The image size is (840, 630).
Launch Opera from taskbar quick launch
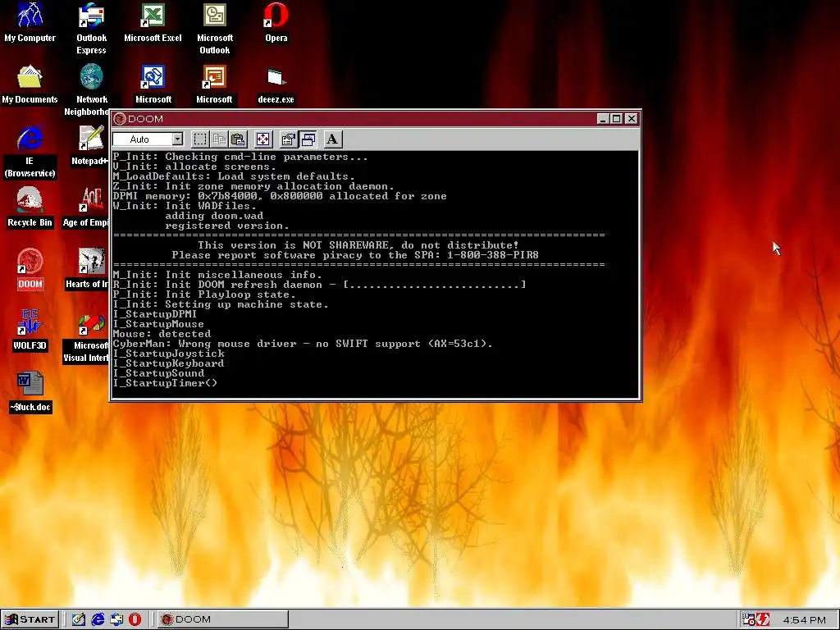135,619
